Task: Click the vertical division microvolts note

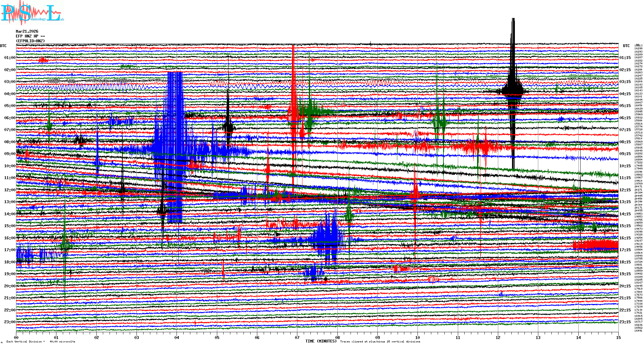Action: (41, 342)
